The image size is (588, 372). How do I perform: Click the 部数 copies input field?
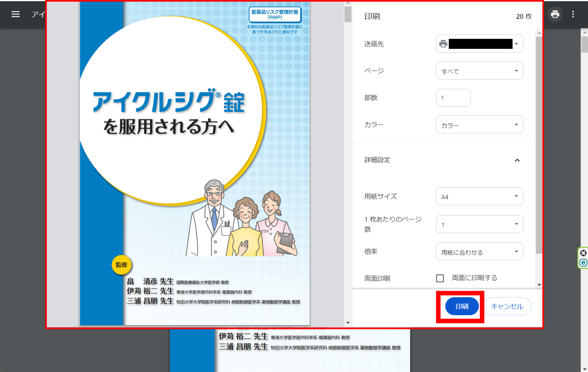(453, 98)
